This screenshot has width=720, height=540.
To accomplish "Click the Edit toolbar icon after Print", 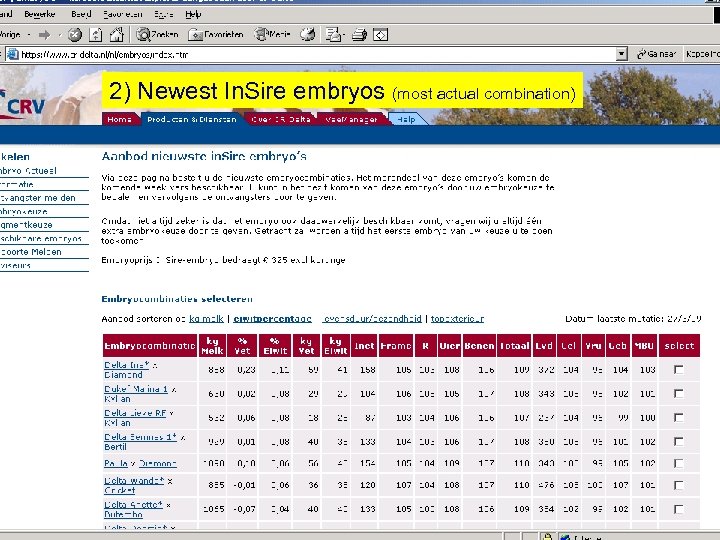I will pyautogui.click(x=381, y=34).
